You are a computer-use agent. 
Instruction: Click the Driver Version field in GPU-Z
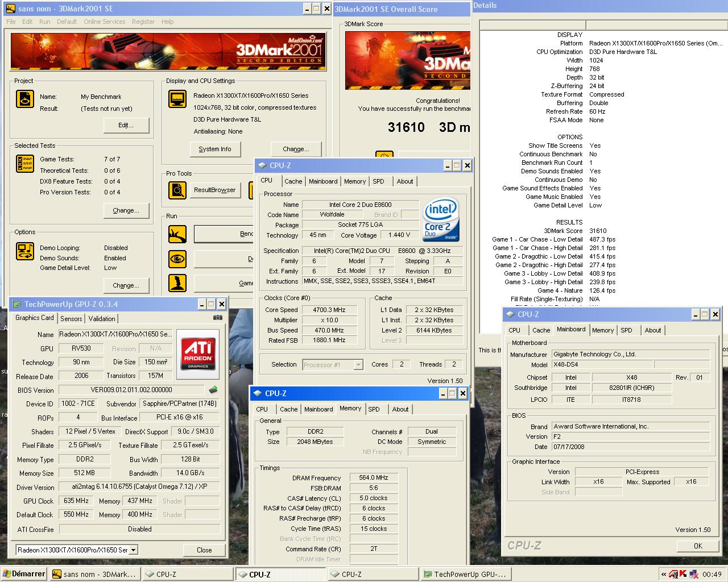click(x=139, y=487)
